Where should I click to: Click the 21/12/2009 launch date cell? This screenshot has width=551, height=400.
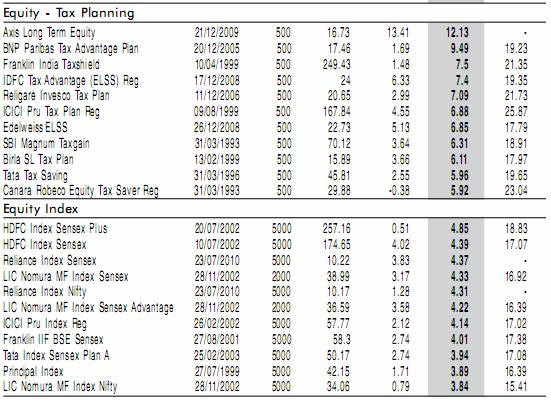click(x=217, y=33)
